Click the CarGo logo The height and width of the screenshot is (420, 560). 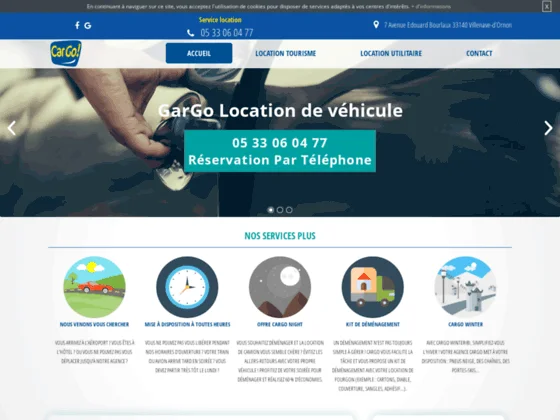[66, 53]
